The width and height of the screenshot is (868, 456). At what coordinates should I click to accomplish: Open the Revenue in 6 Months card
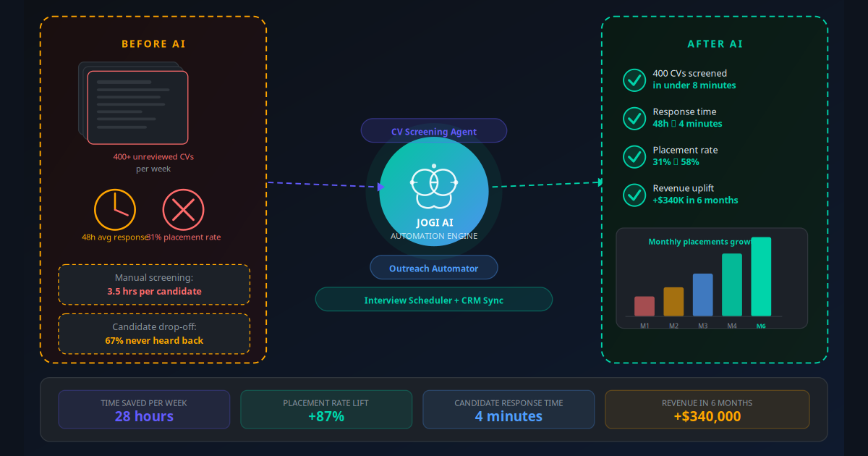(707, 410)
